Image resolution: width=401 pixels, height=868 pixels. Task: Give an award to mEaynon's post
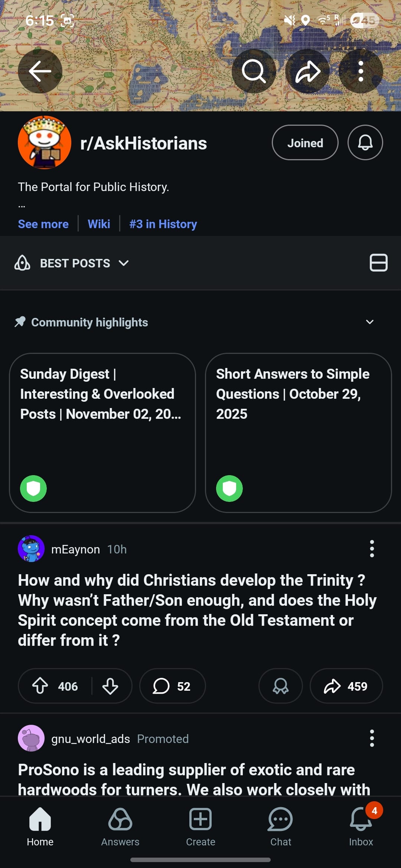coord(281,686)
